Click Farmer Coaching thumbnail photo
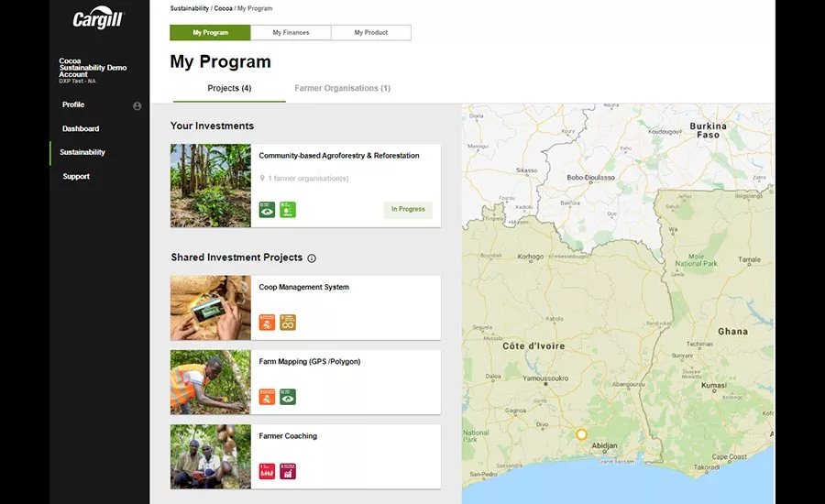Screen dimensions: 825x504 [211, 456]
